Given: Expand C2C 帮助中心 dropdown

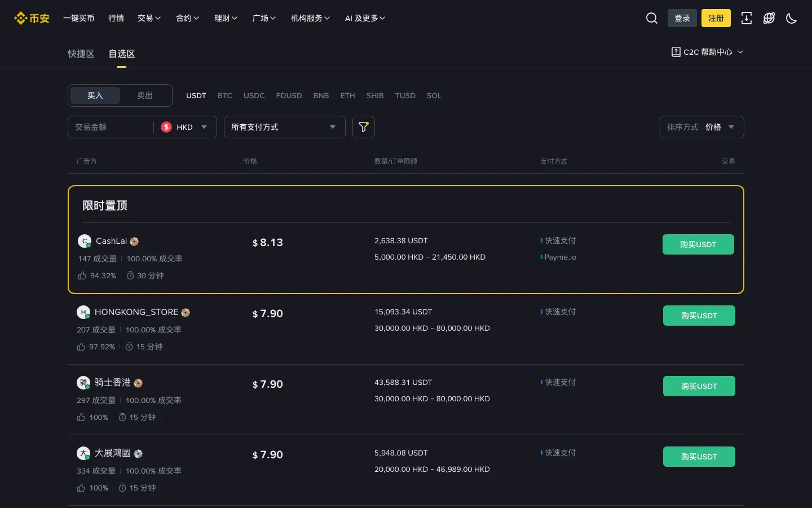Looking at the screenshot, I should pos(708,52).
